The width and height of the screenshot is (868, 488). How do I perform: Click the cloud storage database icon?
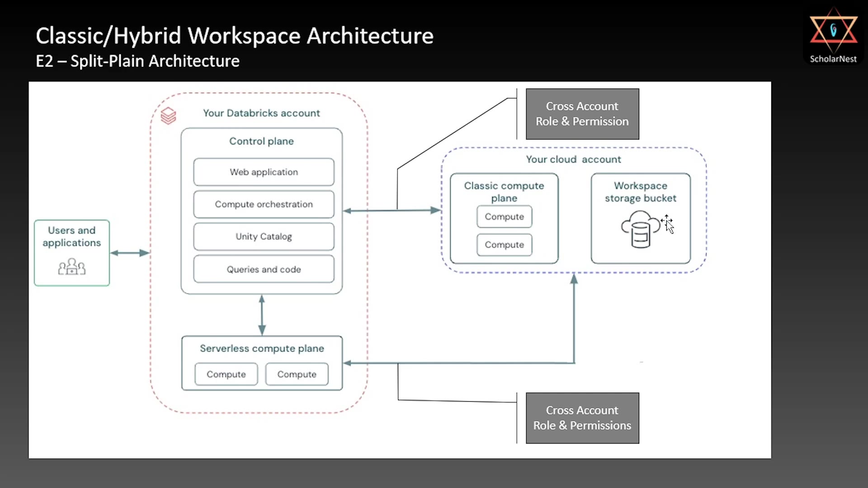click(640, 229)
